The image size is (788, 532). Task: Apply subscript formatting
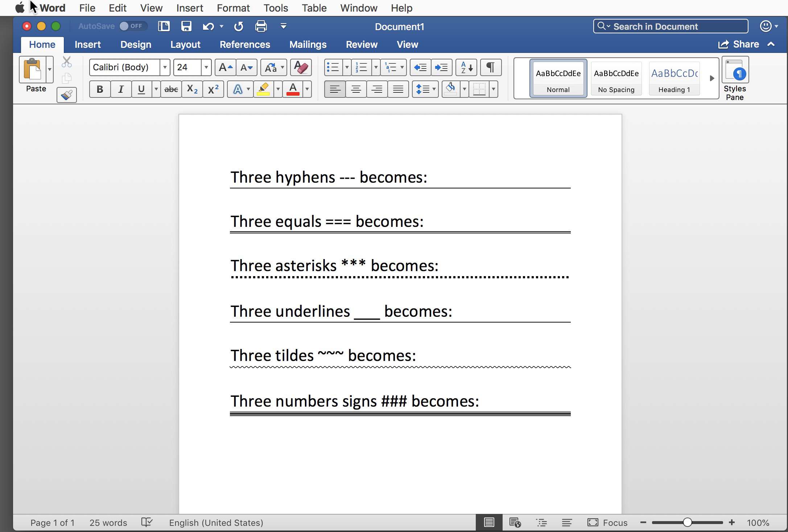[x=192, y=89]
